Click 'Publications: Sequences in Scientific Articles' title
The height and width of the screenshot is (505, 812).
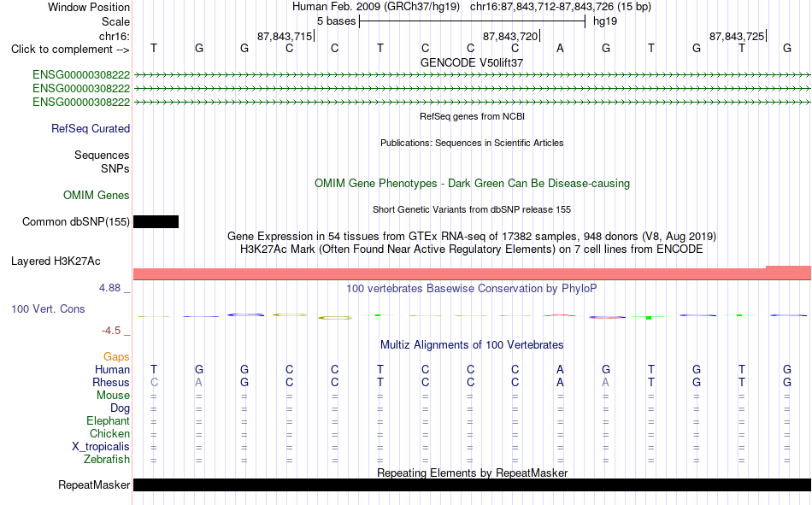click(x=472, y=143)
